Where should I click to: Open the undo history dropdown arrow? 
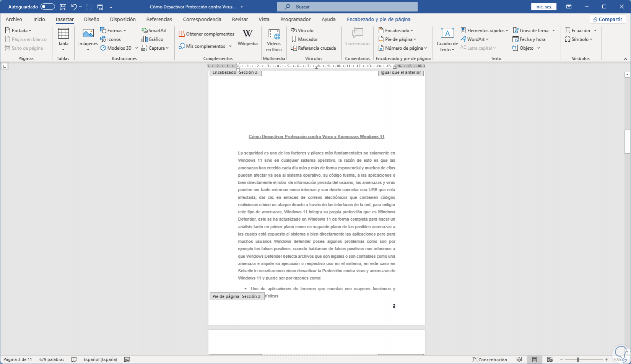tap(81, 7)
